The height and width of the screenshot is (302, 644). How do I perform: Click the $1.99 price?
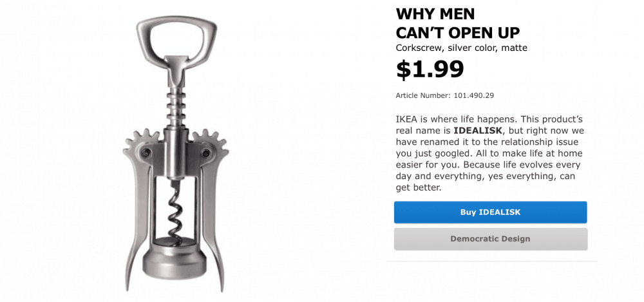coord(430,70)
